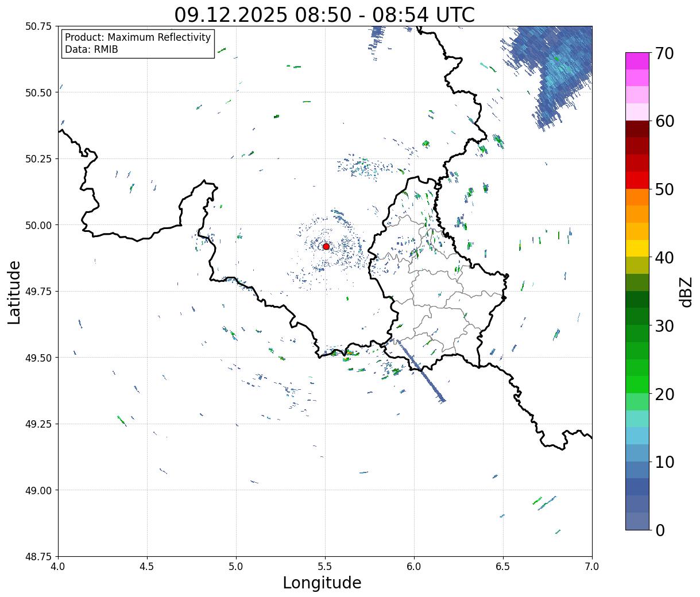Click colorbar tick label "20"
This screenshot has width=700, height=597.
pyautogui.click(x=664, y=394)
